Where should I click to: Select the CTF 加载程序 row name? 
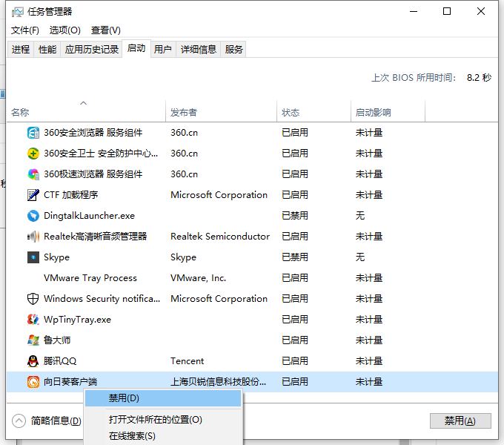click(x=70, y=195)
